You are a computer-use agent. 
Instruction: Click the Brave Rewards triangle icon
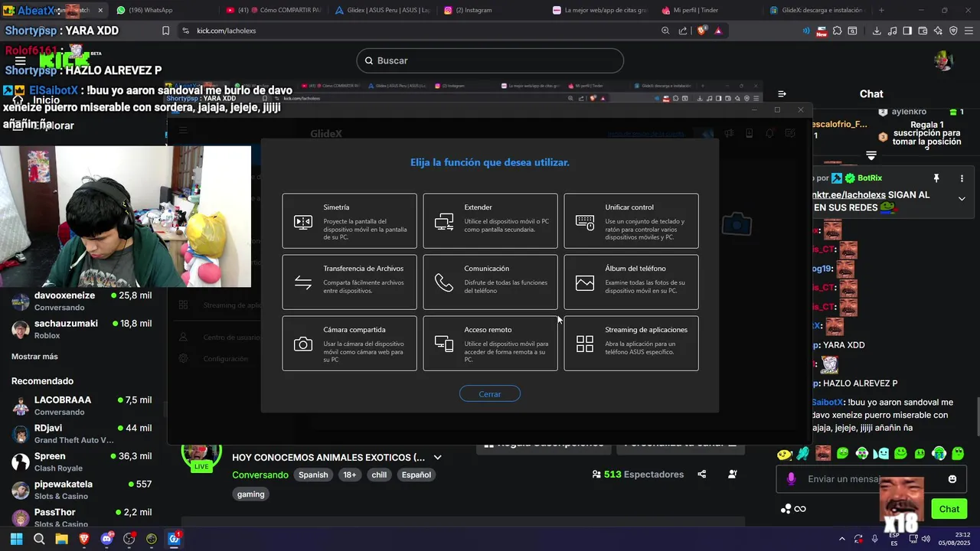718,31
